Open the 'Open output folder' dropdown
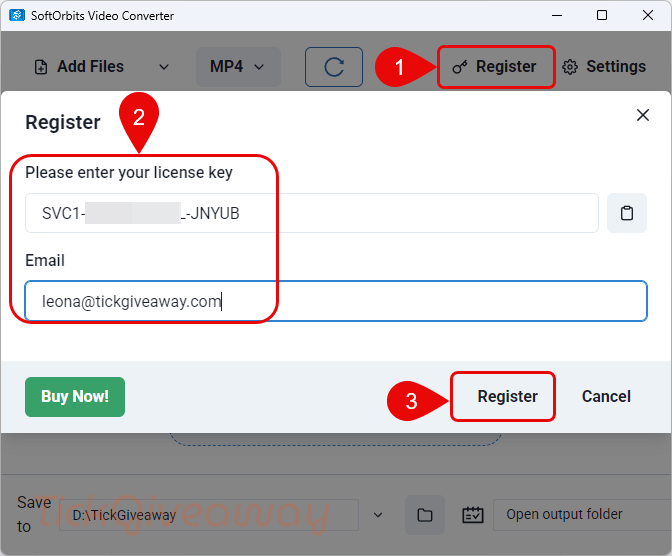672x556 pixels. pos(582,514)
